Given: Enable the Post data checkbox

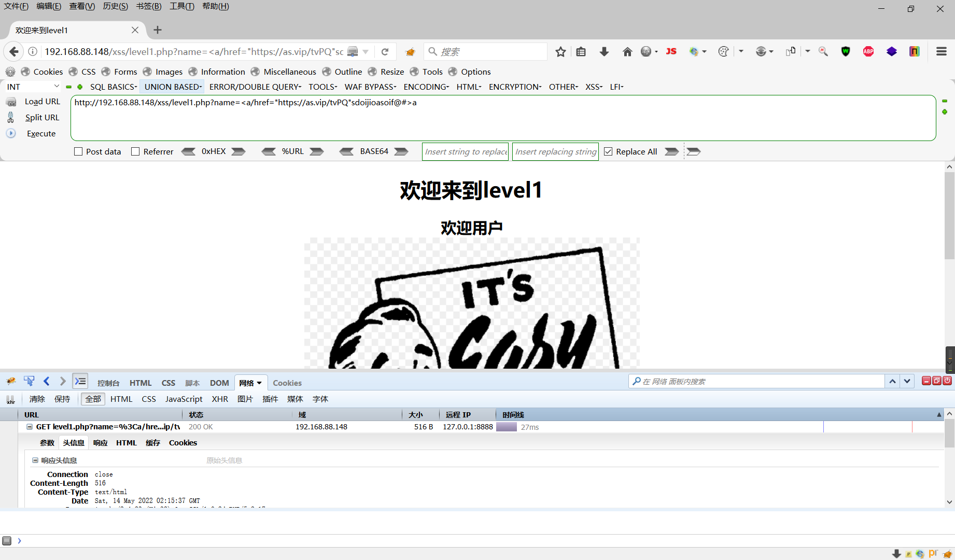Looking at the screenshot, I should [x=78, y=151].
